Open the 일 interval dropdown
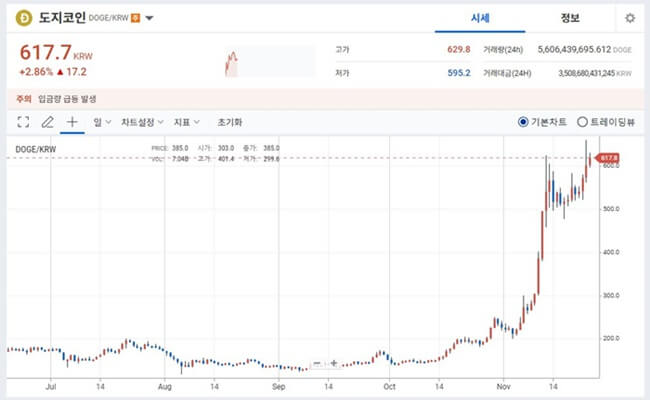This screenshot has width=650, height=400. [102, 122]
